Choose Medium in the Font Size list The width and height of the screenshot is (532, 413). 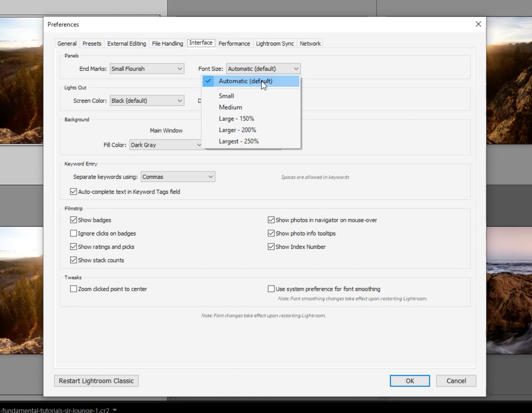tap(230, 107)
